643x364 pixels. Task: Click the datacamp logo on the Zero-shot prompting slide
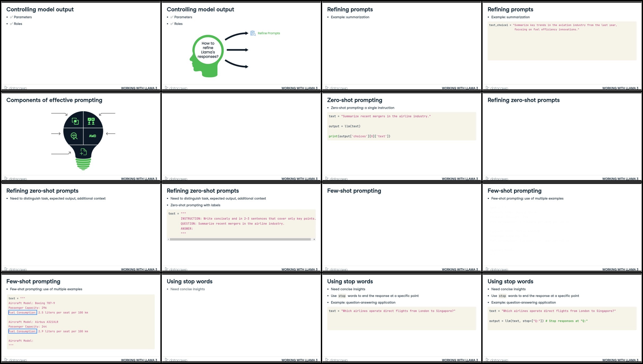pyautogui.click(x=336, y=178)
